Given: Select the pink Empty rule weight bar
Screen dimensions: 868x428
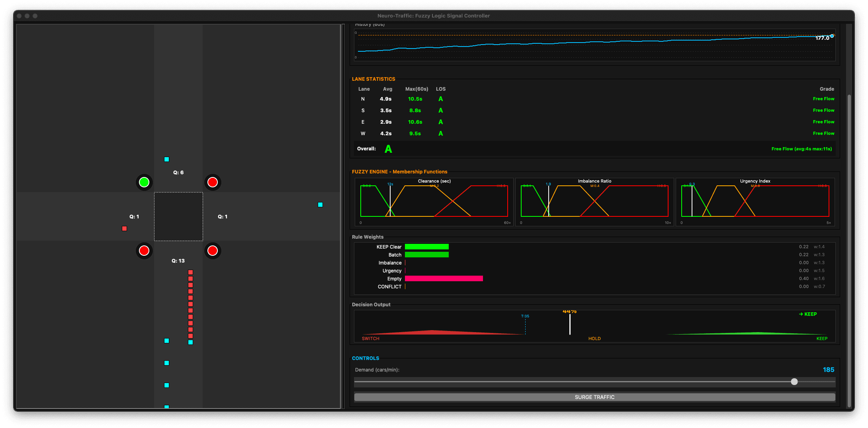Looking at the screenshot, I should 444,279.
